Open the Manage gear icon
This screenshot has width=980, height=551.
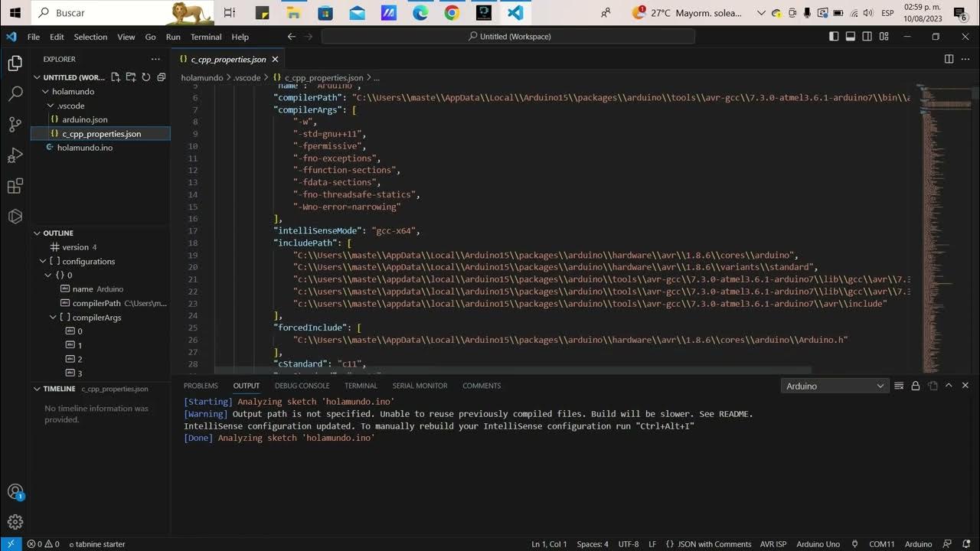tap(15, 523)
